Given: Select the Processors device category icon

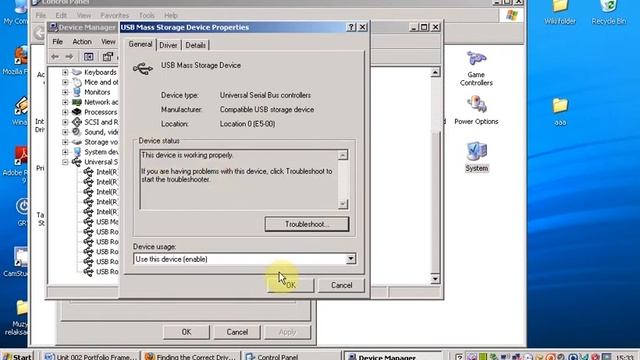Looking at the screenshot, I should coord(77,112).
